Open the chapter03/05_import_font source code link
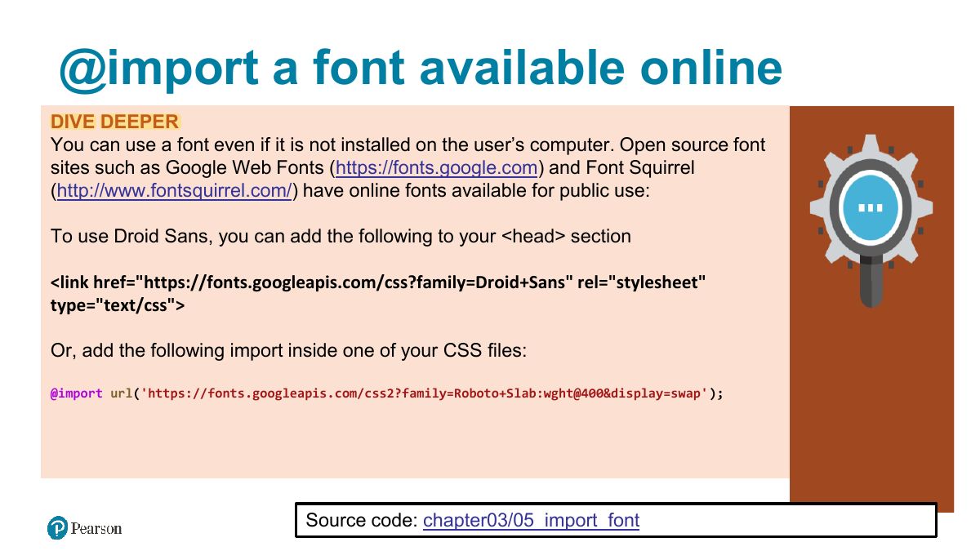Image resolution: width=980 pixels, height=551 pixels. pyautogui.click(x=532, y=520)
